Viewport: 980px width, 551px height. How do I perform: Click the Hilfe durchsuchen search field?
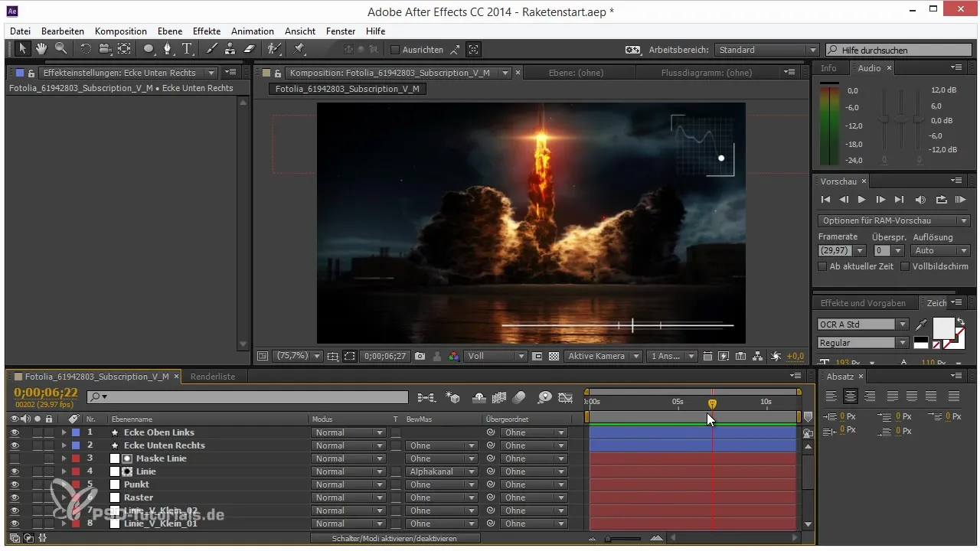(898, 50)
